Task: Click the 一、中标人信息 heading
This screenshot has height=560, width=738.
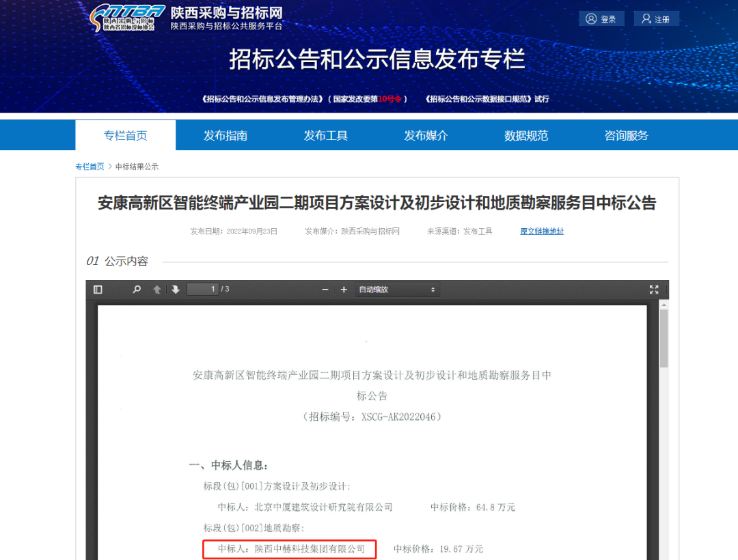Action: point(229,466)
